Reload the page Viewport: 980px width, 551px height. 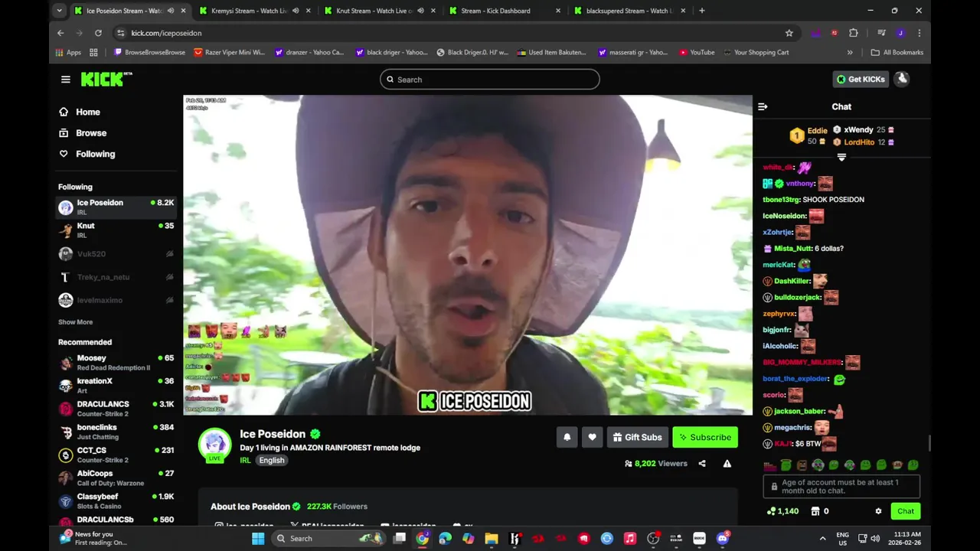point(98,33)
